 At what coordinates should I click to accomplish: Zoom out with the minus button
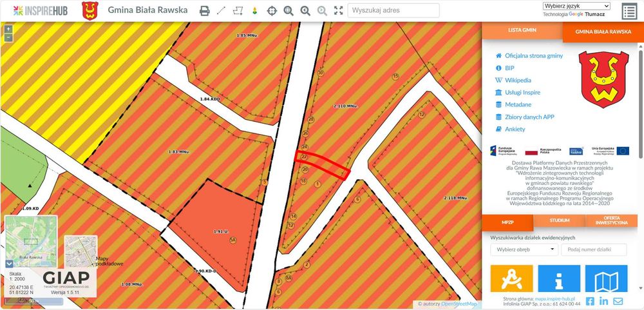click(8, 38)
